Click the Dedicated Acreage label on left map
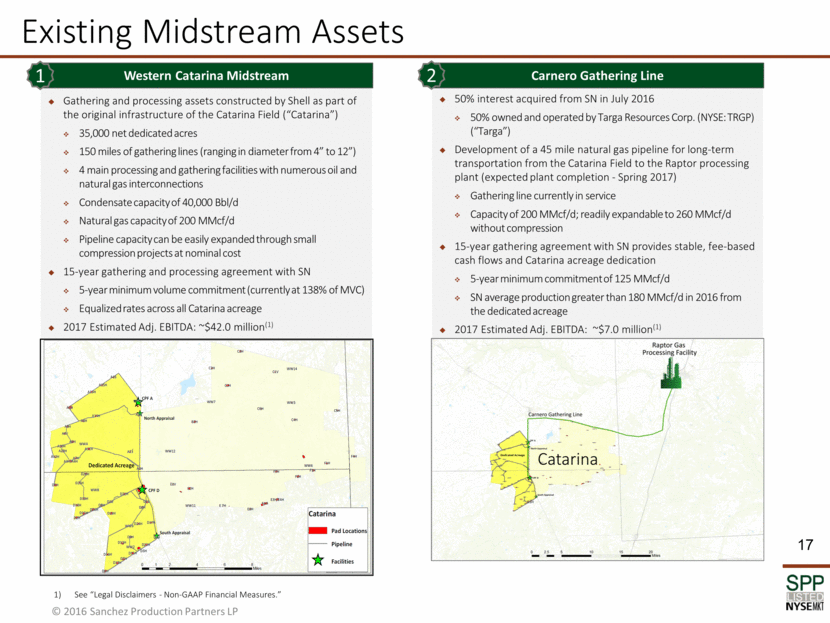Screen dimensions: 830x623 (x=110, y=465)
